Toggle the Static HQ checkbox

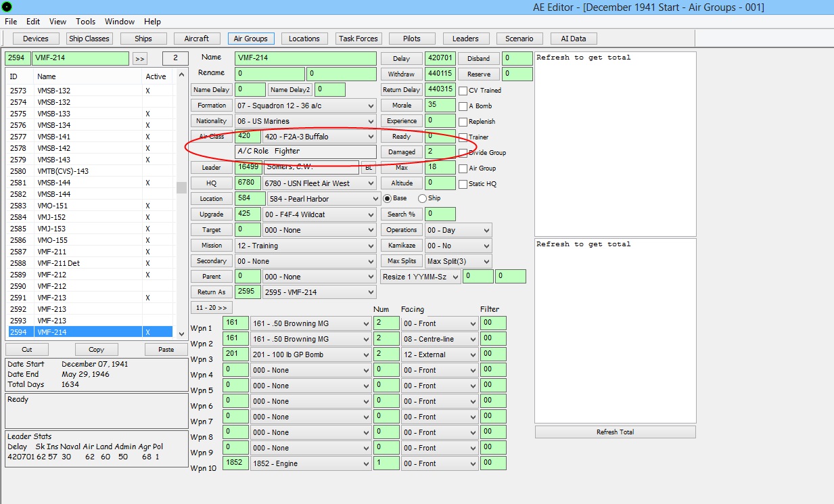point(463,184)
